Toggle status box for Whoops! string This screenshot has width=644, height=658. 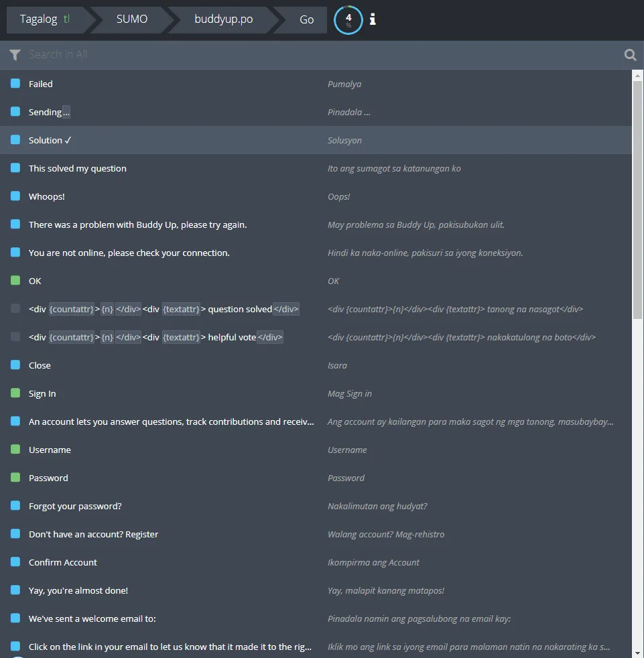pyautogui.click(x=15, y=196)
